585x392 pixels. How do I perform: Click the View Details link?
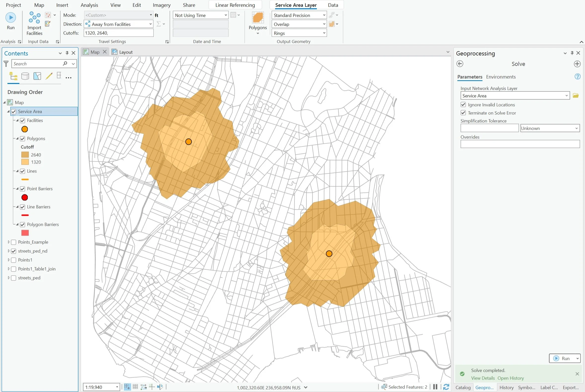point(483,378)
